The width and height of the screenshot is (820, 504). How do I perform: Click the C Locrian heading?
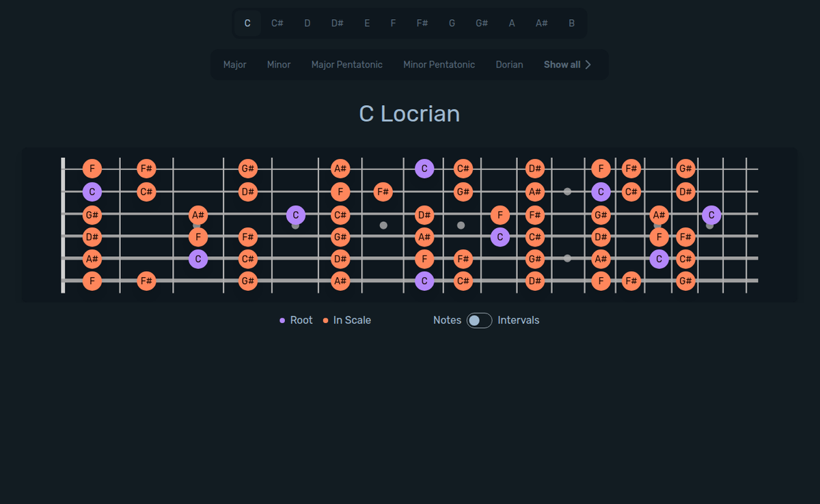click(409, 113)
